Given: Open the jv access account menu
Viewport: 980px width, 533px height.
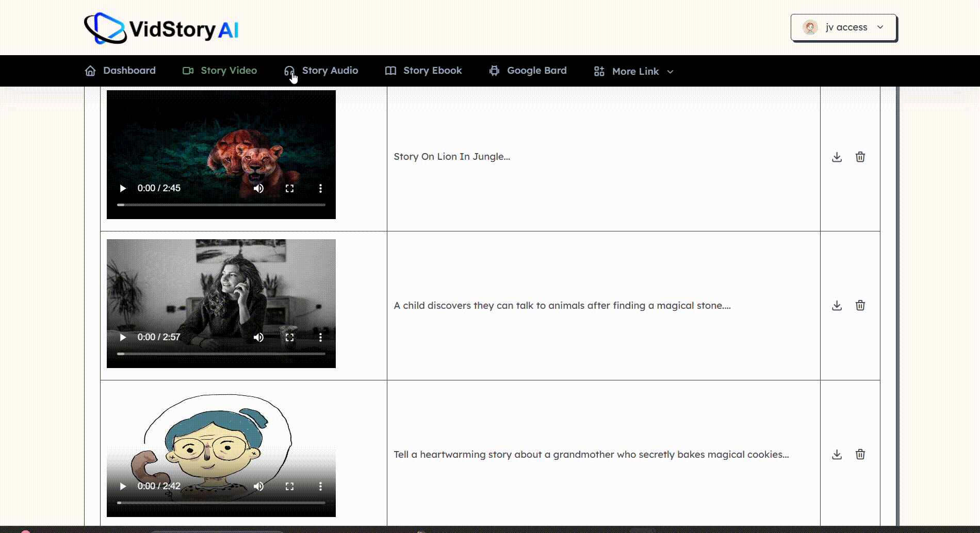Looking at the screenshot, I should (843, 27).
